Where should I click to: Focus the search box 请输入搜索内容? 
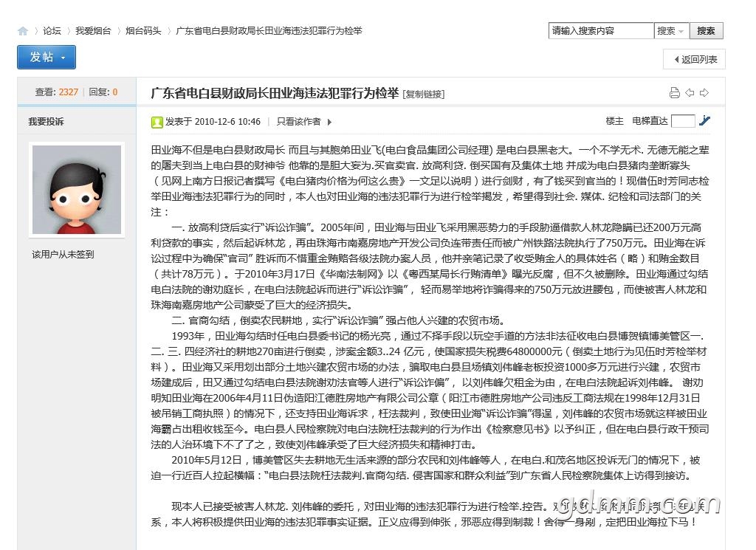click(x=601, y=31)
